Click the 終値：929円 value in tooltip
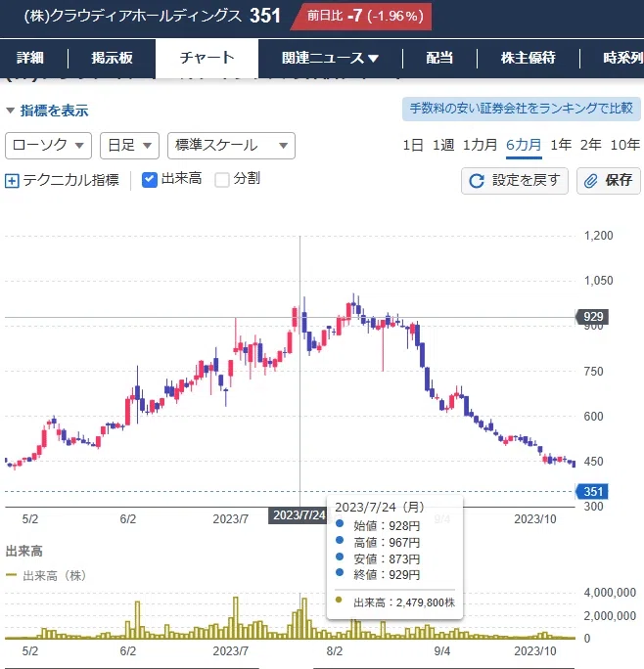This screenshot has height=669, width=644. click(x=387, y=575)
